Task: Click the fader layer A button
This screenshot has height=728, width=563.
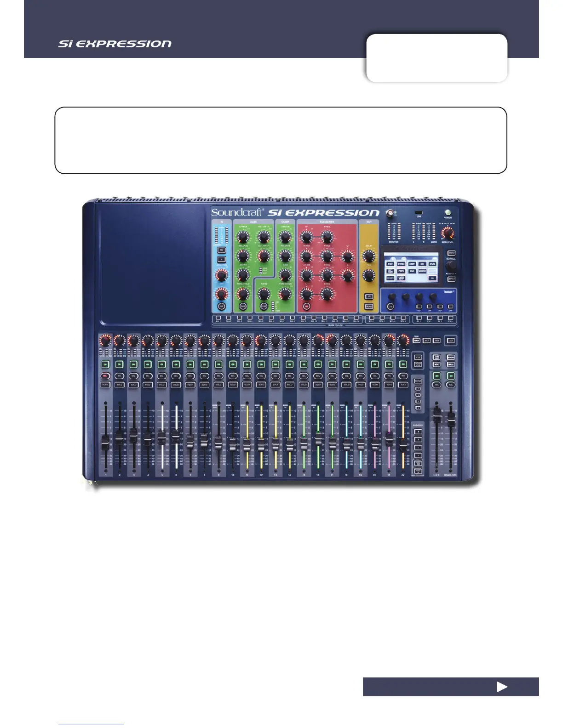Action: coord(418,432)
